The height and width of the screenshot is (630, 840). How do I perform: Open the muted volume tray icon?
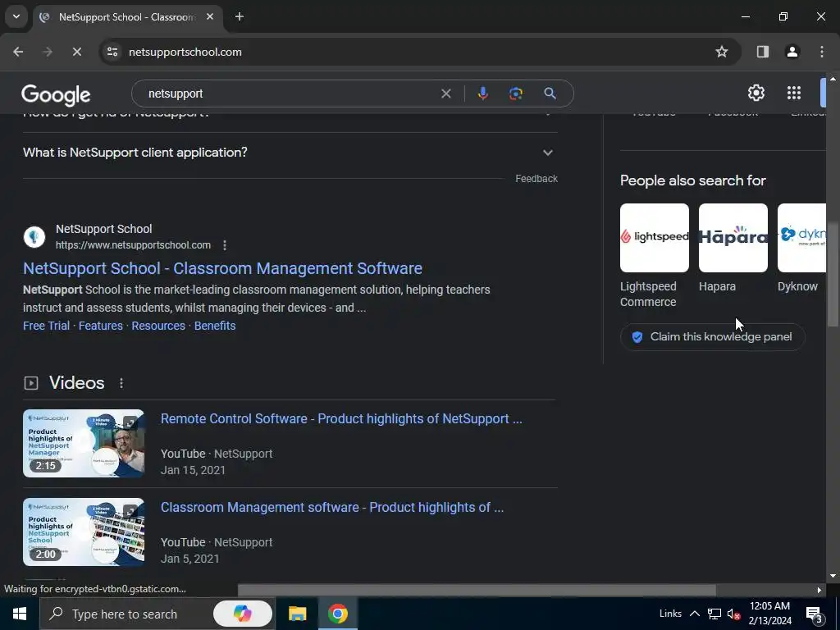point(733,614)
